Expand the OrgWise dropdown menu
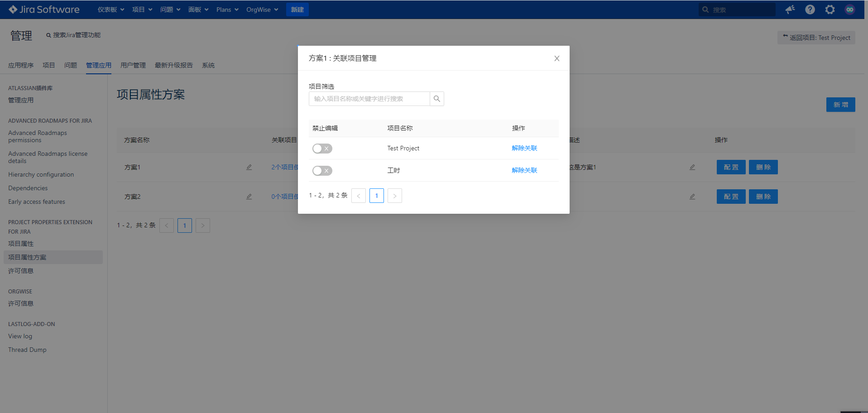 point(262,10)
